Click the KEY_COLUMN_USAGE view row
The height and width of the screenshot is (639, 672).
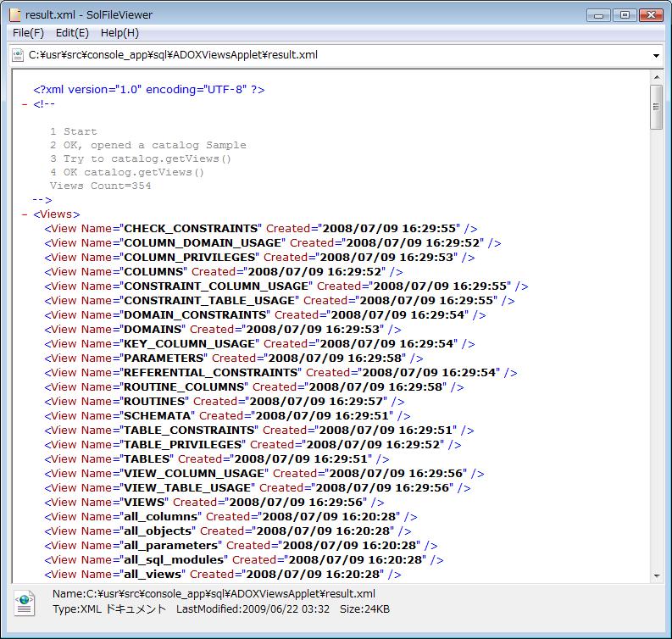point(259,344)
